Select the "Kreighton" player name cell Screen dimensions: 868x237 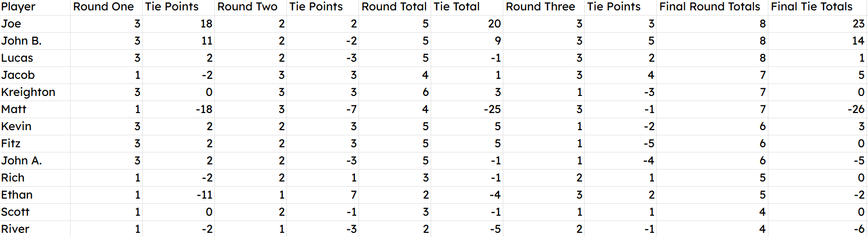[x=28, y=92]
